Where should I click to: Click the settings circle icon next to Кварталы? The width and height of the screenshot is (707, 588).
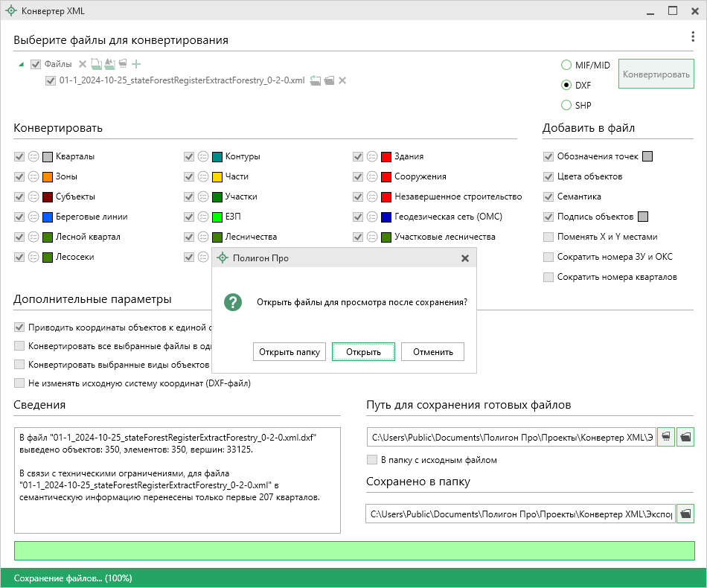(x=33, y=157)
